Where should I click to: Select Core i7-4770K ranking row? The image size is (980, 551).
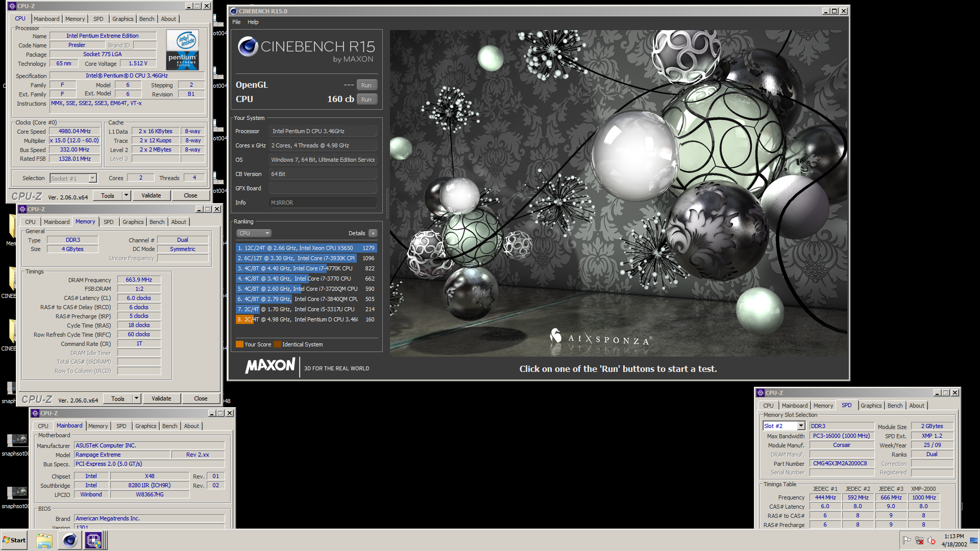click(306, 268)
